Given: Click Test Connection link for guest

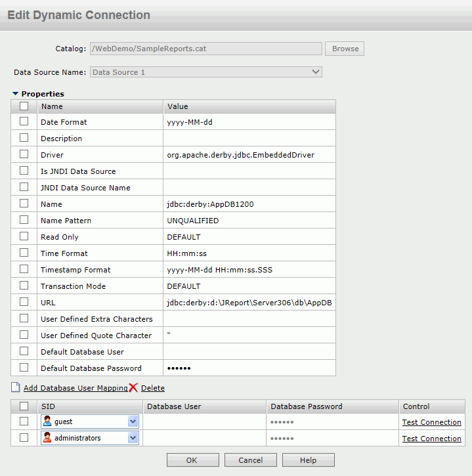Looking at the screenshot, I should pos(432,422).
